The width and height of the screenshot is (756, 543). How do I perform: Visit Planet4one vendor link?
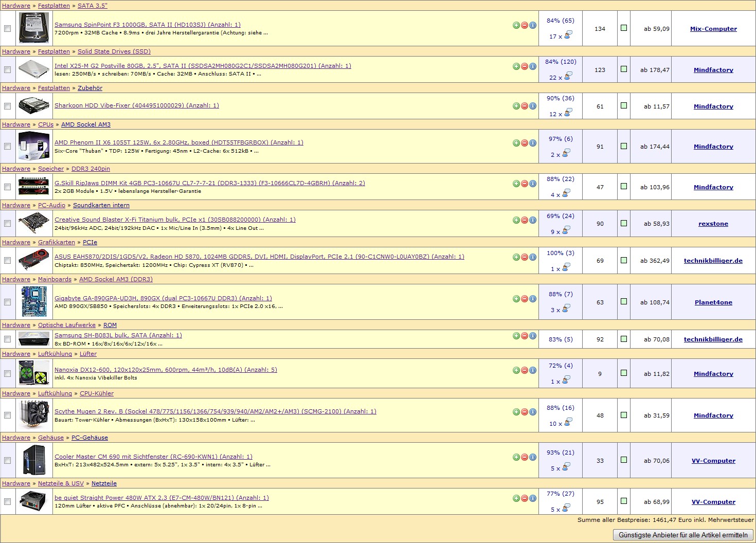[713, 302]
